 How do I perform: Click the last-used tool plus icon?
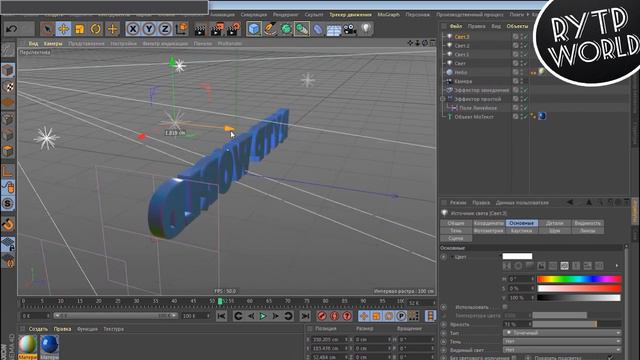pos(112,29)
